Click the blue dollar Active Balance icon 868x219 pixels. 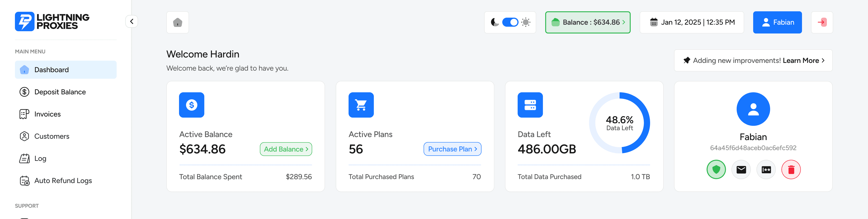[x=191, y=105]
